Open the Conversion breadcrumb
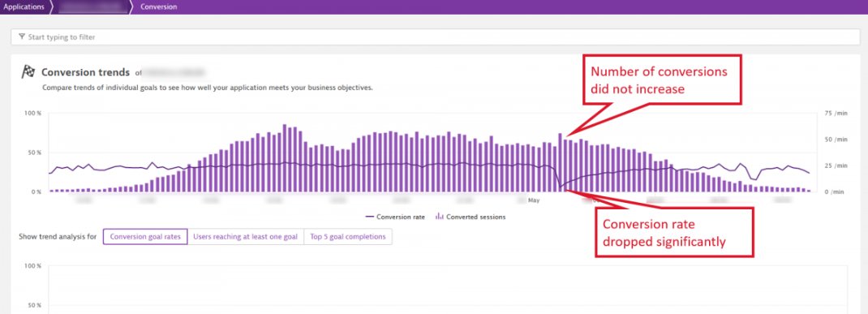Screen dimensions: 868x314 (x=159, y=7)
